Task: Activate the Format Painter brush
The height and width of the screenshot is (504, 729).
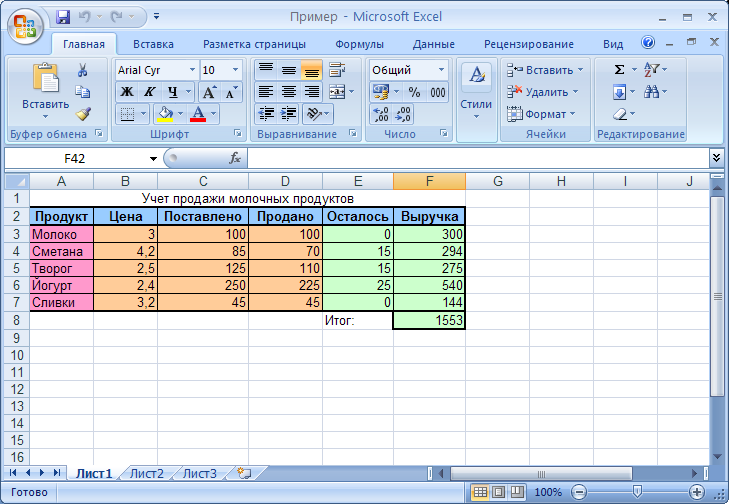Action: click(x=83, y=114)
